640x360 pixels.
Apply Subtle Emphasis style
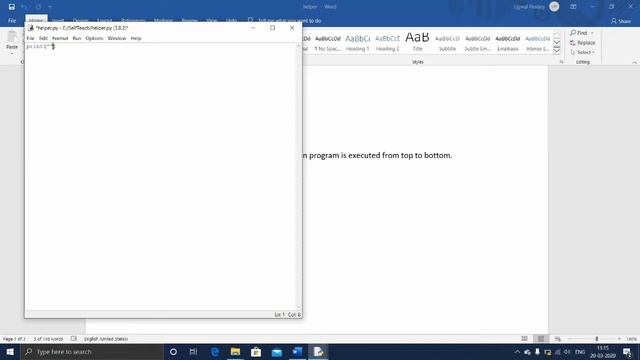[x=478, y=42]
